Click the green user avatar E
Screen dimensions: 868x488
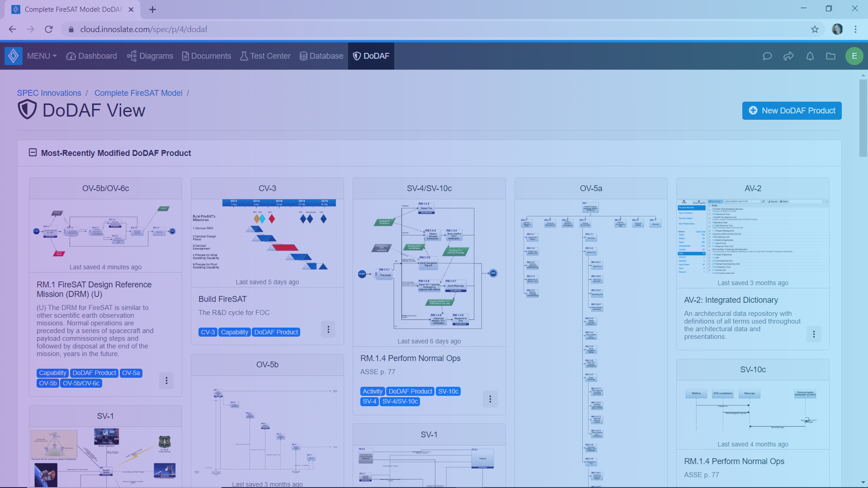tap(854, 56)
